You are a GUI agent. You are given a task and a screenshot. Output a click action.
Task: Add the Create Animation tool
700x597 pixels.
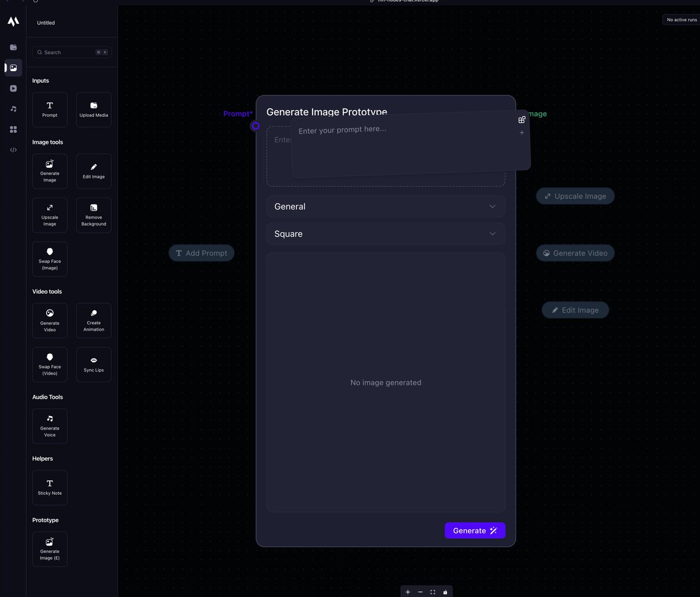(94, 321)
